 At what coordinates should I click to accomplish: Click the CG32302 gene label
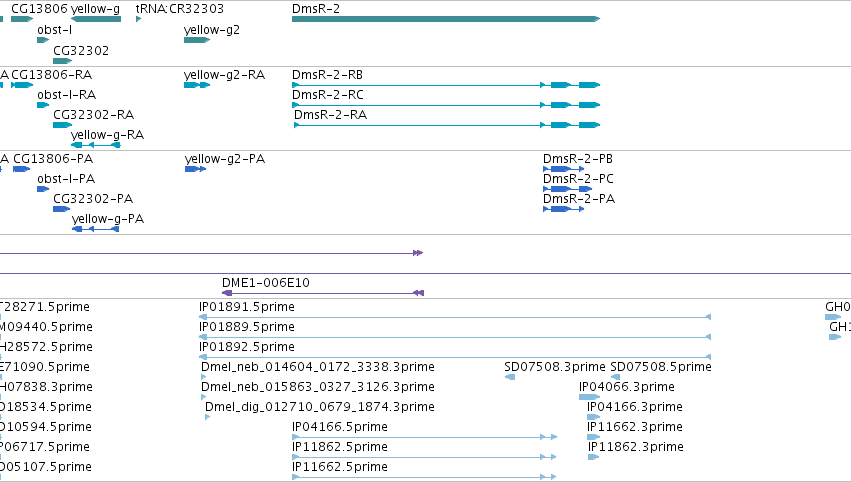[81, 50]
